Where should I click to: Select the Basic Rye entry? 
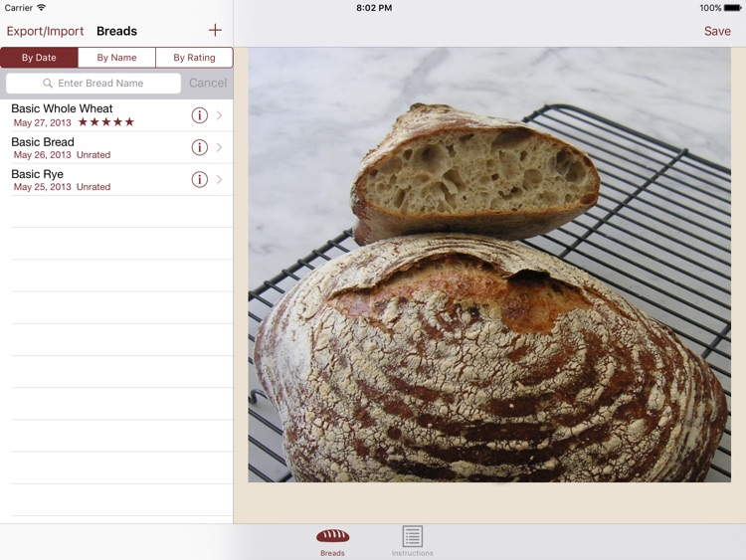[116, 179]
